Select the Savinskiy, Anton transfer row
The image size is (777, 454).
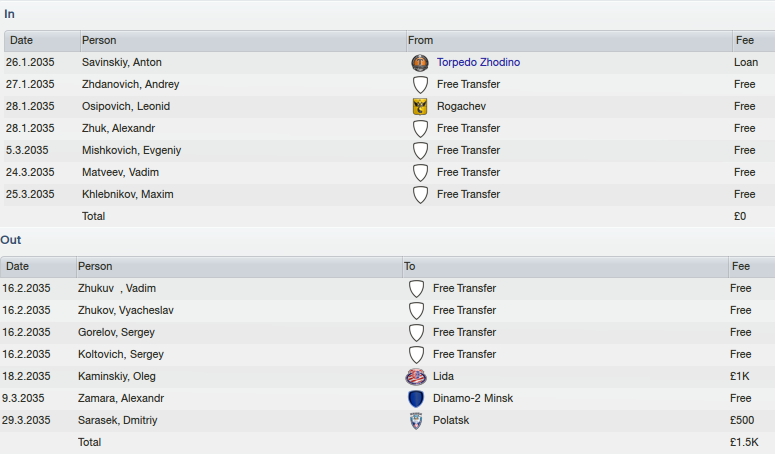tap(388, 62)
